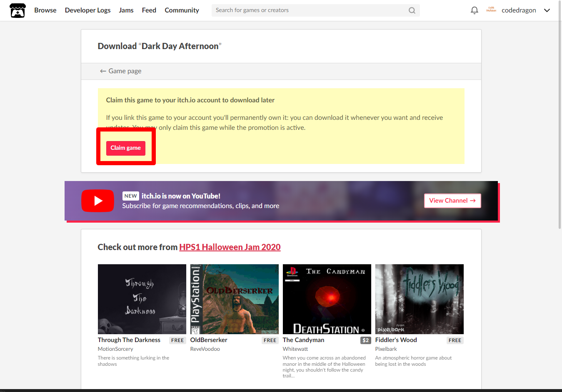Click the $2 price tag on Candyman
Screen dimensions: 562x392
pos(365,340)
